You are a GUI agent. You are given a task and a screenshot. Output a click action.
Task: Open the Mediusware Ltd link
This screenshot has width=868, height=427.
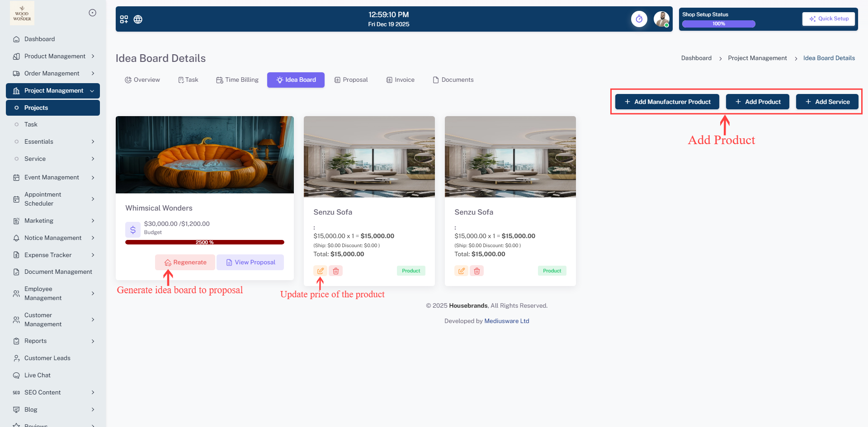coord(506,321)
